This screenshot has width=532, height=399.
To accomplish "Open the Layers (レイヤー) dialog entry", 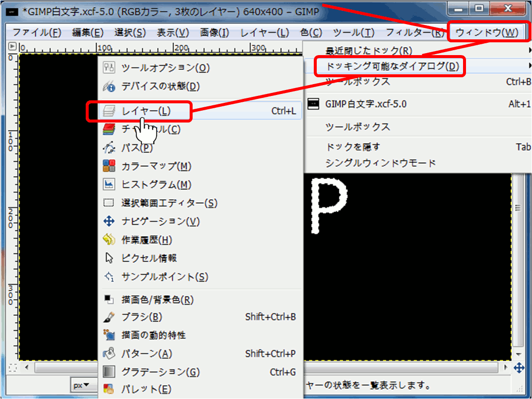I will point(146,111).
